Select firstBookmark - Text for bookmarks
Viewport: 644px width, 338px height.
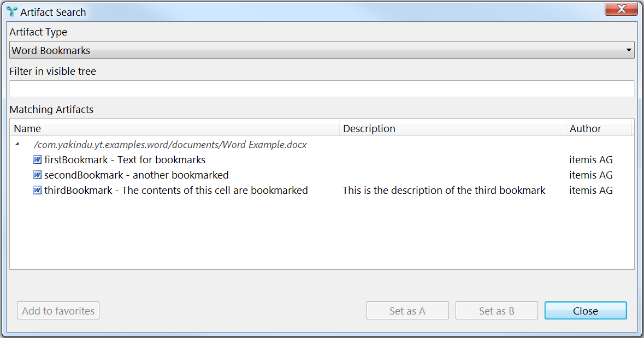[x=125, y=160]
